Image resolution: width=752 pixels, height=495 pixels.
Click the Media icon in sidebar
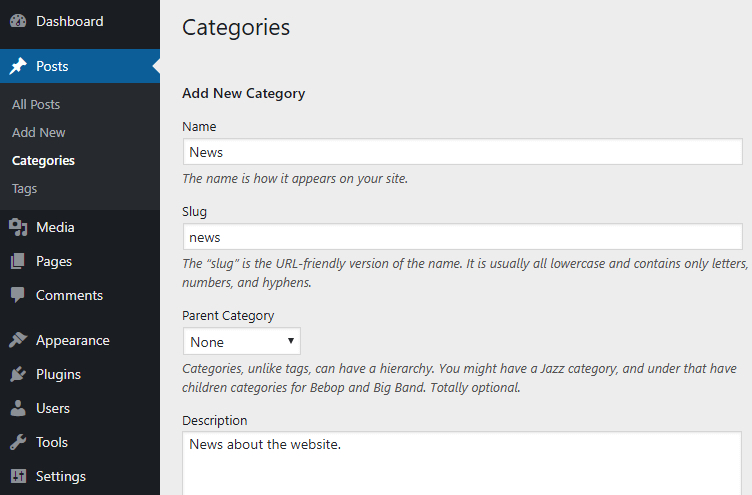(x=18, y=227)
